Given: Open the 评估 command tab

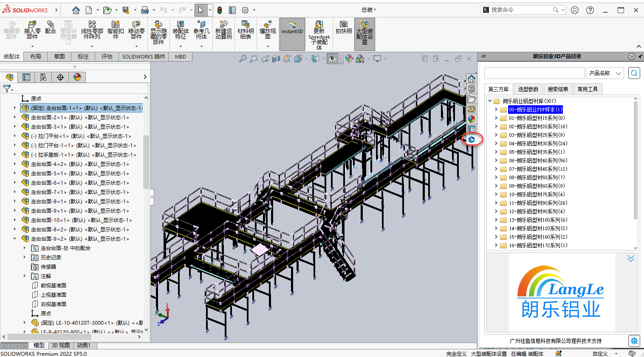Looking at the screenshot, I should (107, 56).
